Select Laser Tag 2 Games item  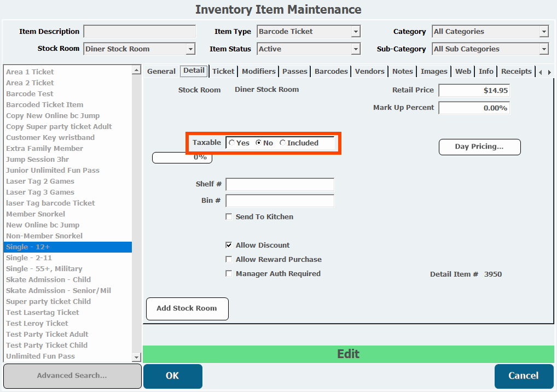(40, 182)
